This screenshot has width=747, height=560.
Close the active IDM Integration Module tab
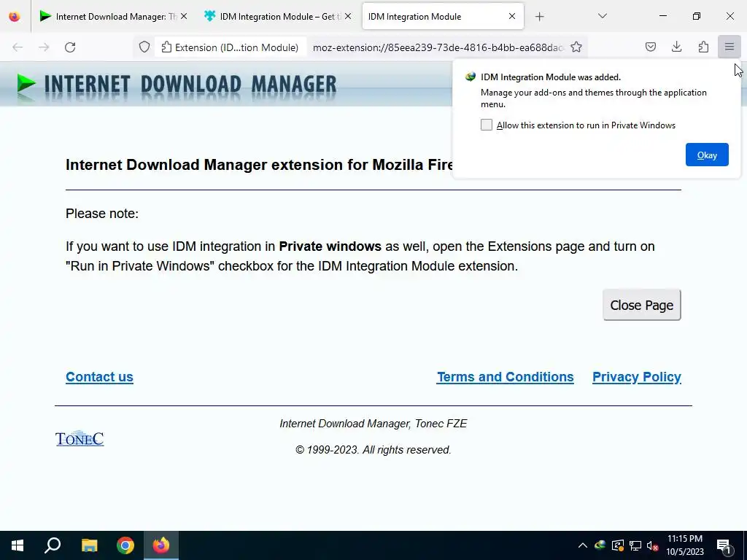coord(512,16)
